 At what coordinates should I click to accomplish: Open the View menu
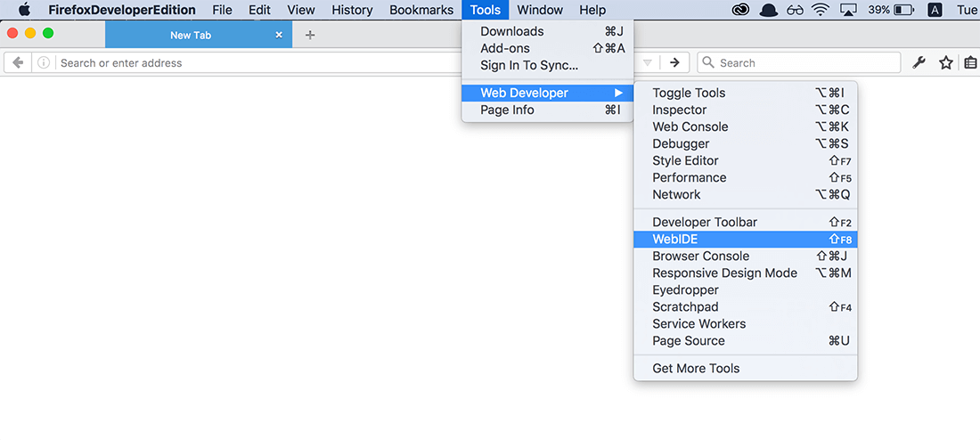pyautogui.click(x=300, y=10)
